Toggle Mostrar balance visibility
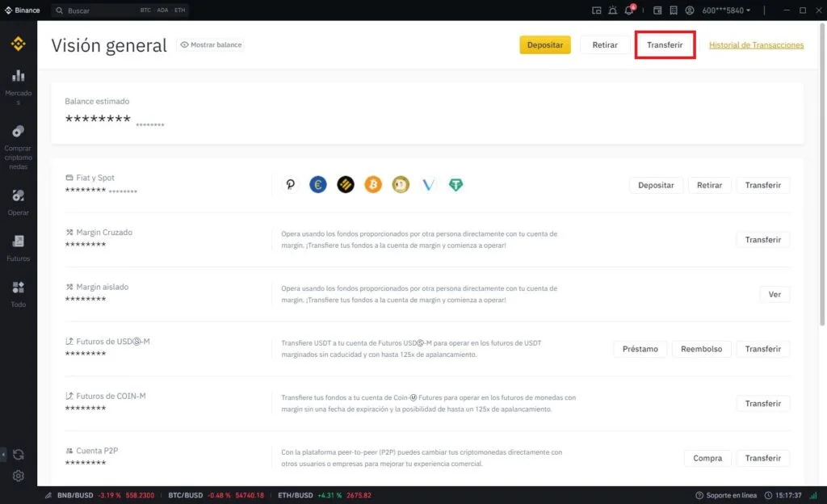The height and width of the screenshot is (504, 827). tap(211, 44)
